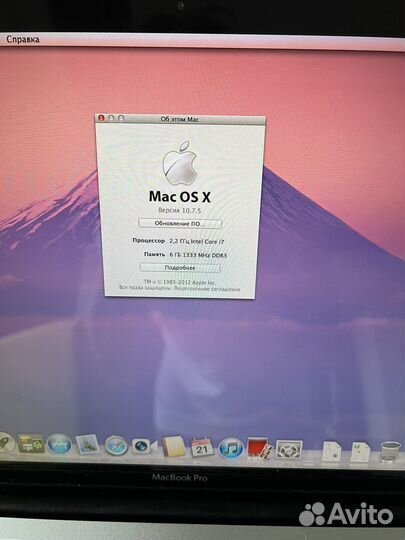Screen dimensions: 405x540
Task: Open the Лицензионное соглашение link
Action: tap(207, 289)
